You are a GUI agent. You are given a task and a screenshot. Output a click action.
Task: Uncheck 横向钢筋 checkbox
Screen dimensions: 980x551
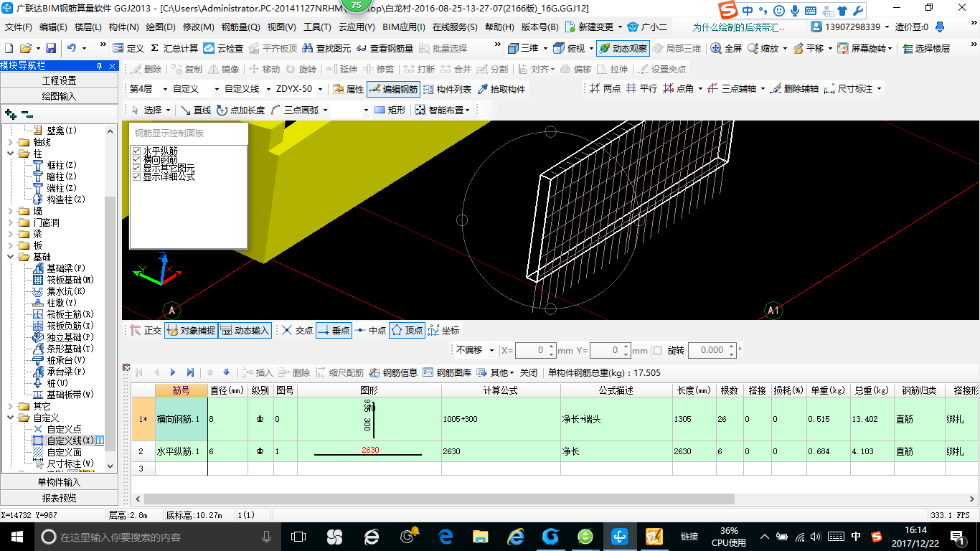(136, 159)
